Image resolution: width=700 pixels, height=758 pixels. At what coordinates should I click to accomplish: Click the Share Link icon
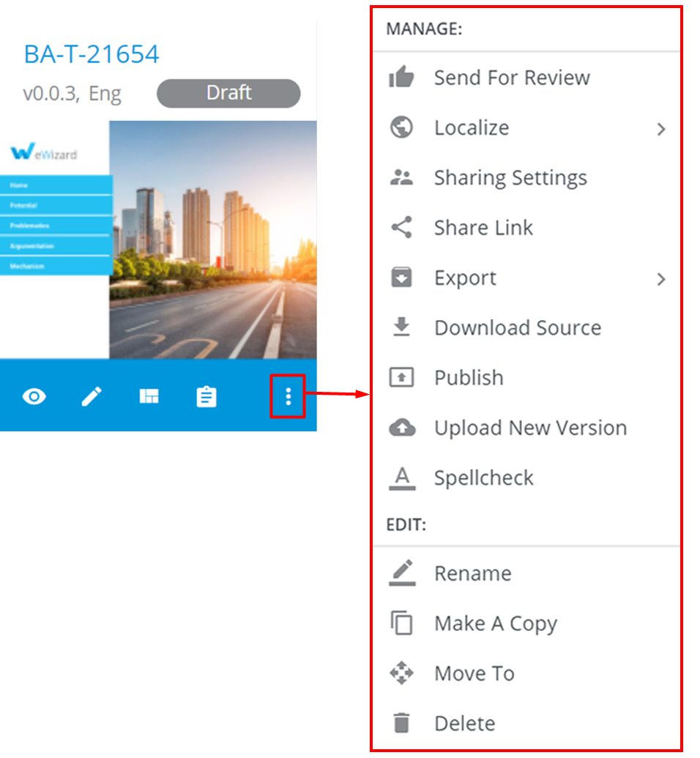pos(401,228)
